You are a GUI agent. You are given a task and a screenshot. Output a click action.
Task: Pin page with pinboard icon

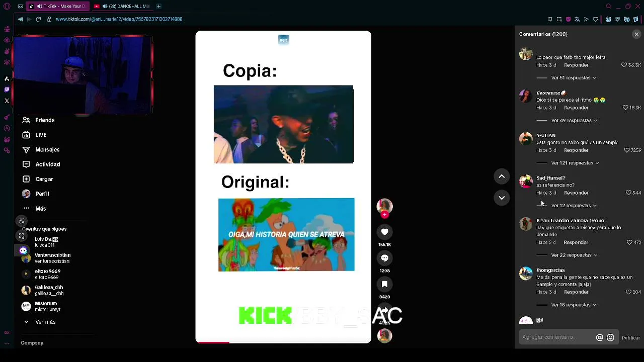550,19
